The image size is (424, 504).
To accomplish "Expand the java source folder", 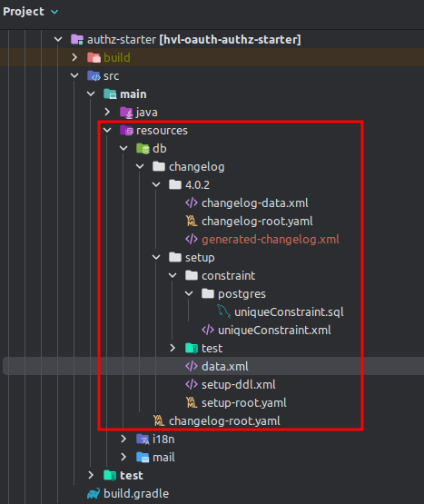I will tap(107, 112).
